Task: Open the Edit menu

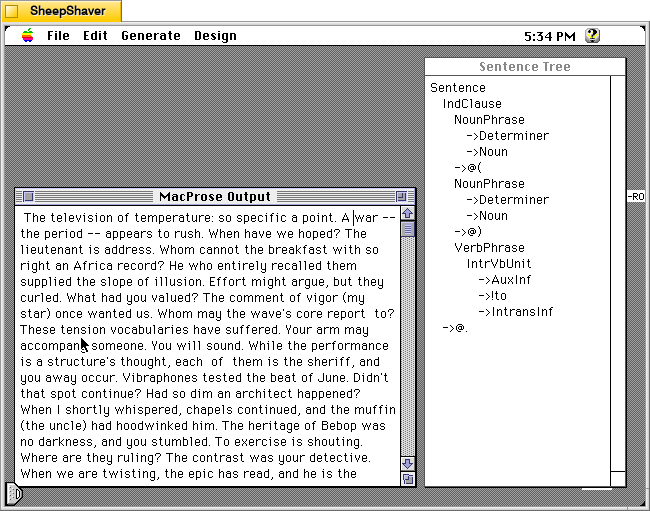Action: point(95,36)
